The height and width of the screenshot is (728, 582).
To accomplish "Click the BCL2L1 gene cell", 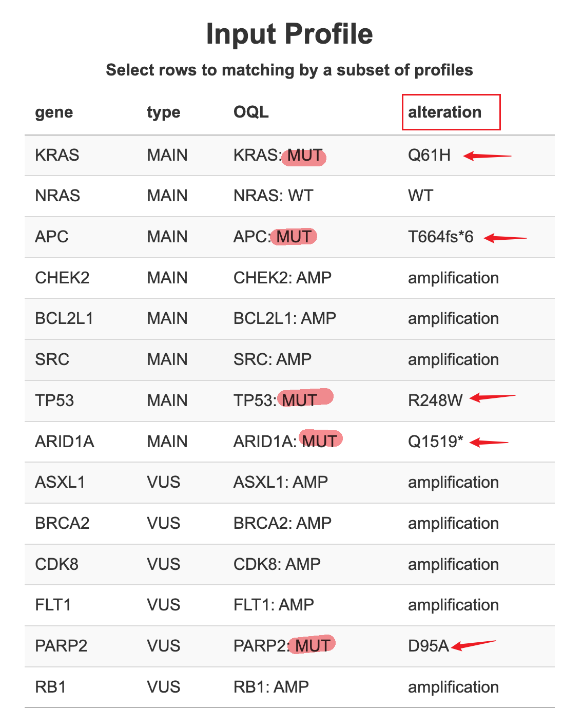I will [x=64, y=318].
